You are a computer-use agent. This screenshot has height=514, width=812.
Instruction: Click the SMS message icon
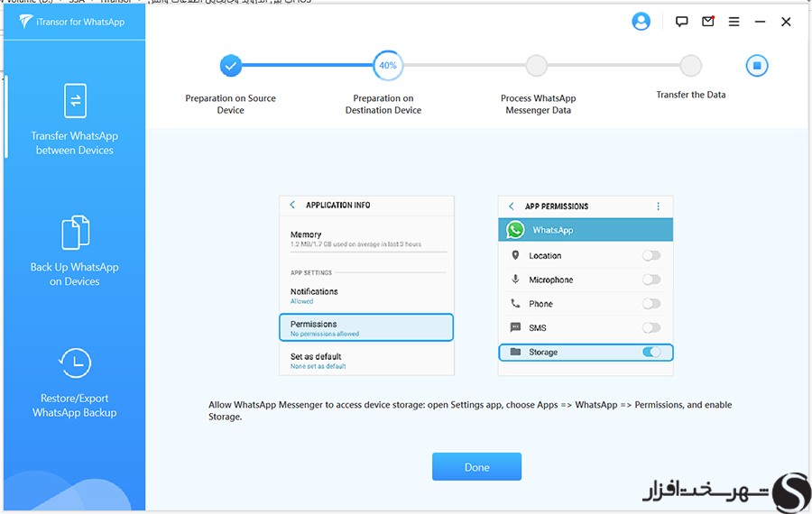pyautogui.click(x=515, y=327)
